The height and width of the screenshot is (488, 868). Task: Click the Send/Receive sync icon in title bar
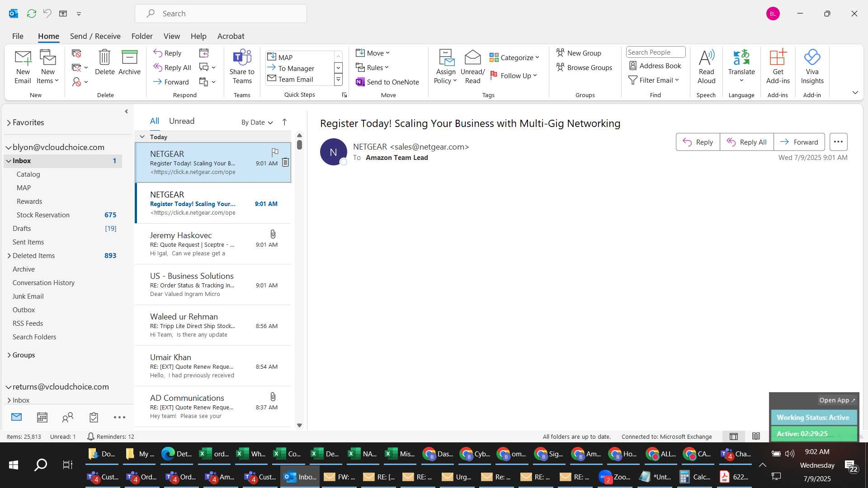(31, 14)
